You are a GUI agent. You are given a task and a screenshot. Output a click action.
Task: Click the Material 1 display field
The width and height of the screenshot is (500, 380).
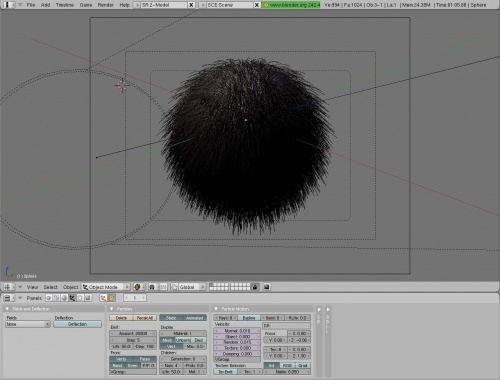tap(183, 333)
